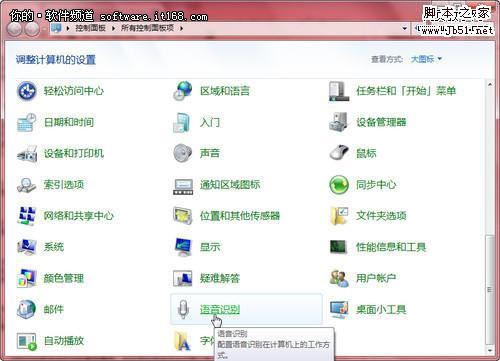Click the 系统 computer icon

click(27, 247)
